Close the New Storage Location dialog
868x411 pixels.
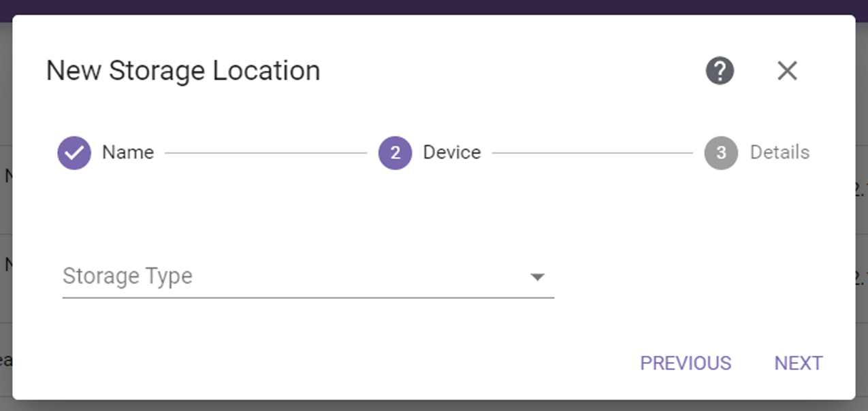tap(787, 71)
